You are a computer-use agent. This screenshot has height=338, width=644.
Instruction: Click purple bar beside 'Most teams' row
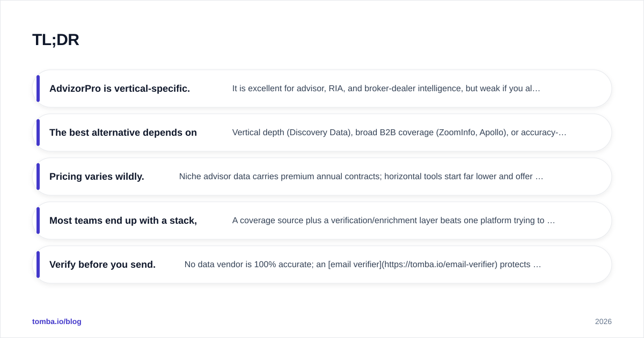point(38,221)
